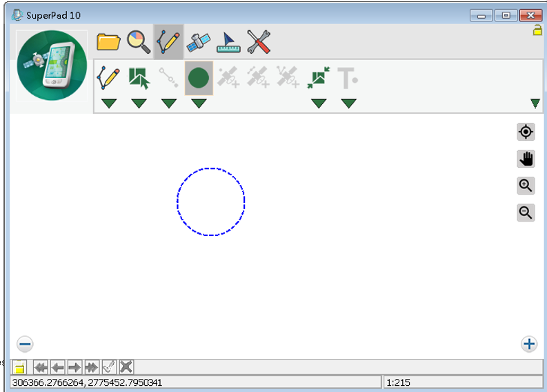Click the third GPS add polygon icon
This screenshot has height=392, width=547.
tap(288, 77)
